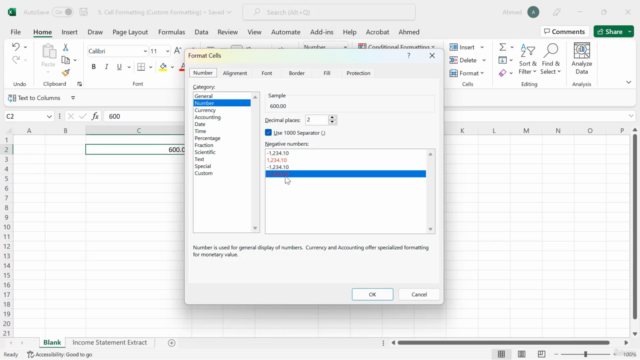Screen dimensions: 640x360
Task: Open the File menu
Action: coord(16,32)
